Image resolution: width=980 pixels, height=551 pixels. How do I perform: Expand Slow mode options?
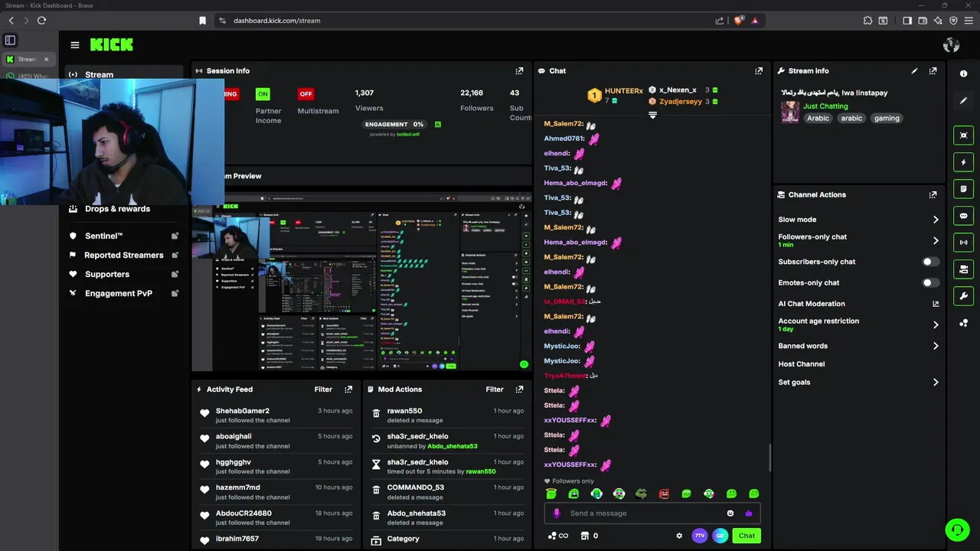tap(936, 220)
